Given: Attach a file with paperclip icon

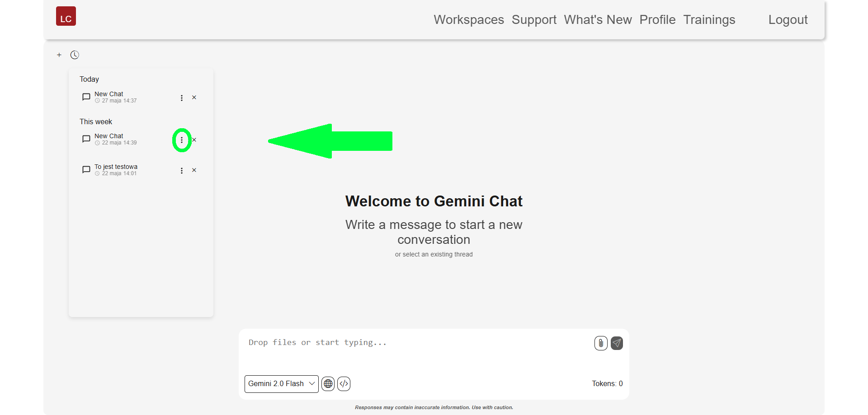Looking at the screenshot, I should point(601,343).
